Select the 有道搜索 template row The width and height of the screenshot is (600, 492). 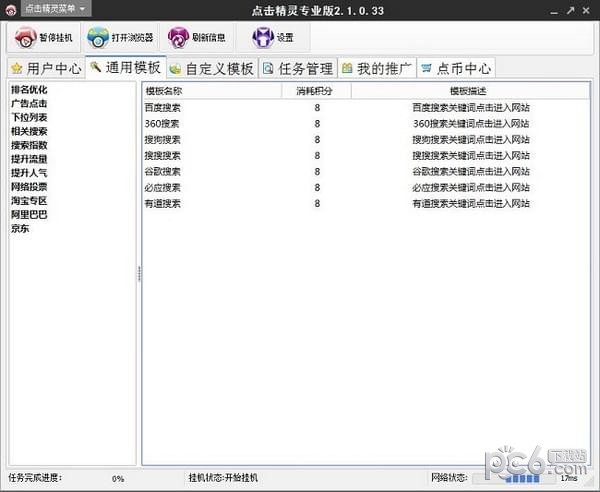tap(366, 204)
